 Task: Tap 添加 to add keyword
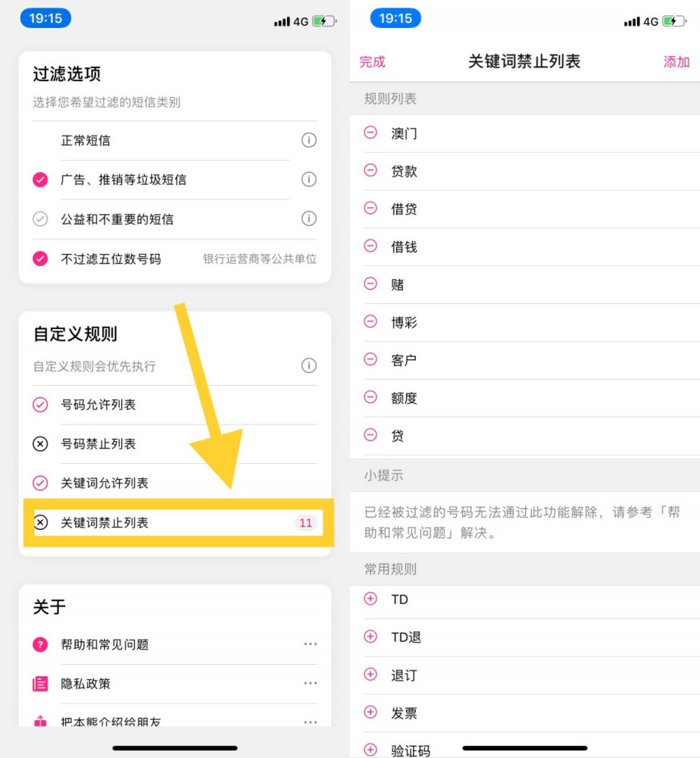[x=676, y=62]
